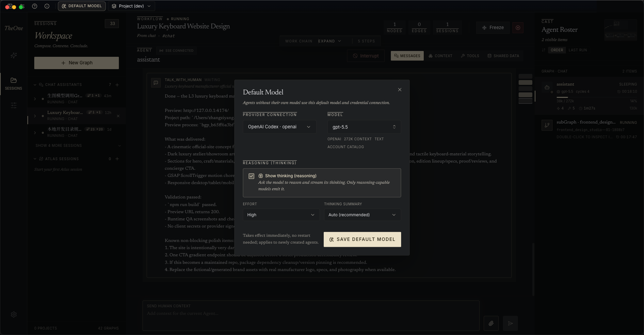Click the message list scrollbar
The width and height of the screenshot is (644, 335).
533,270
